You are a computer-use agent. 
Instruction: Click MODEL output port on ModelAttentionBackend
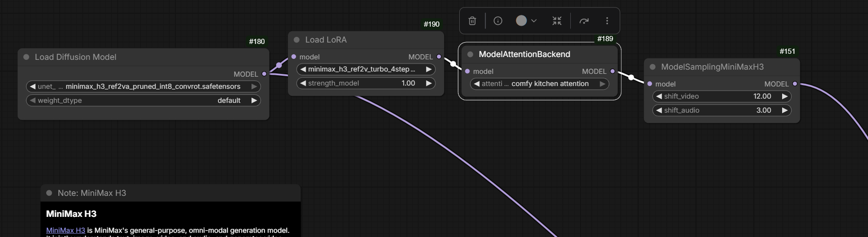tap(612, 71)
